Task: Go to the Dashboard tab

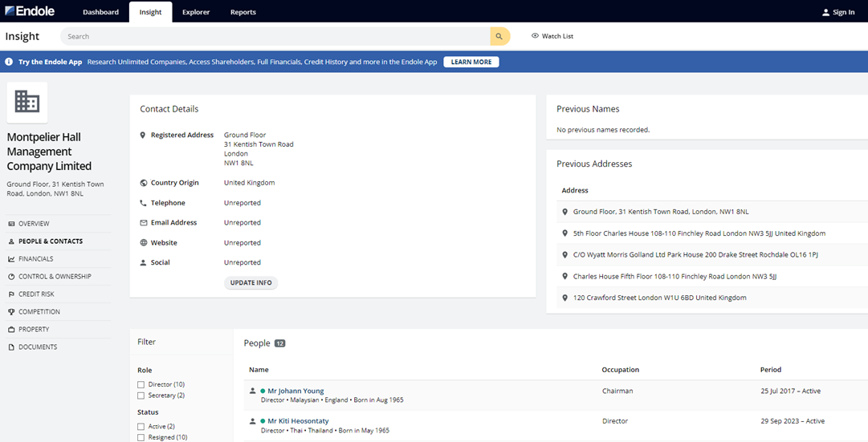Action: coord(100,12)
